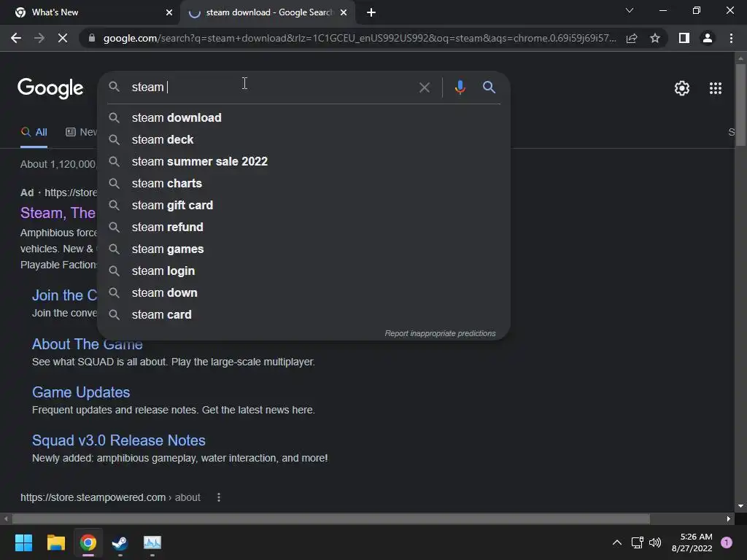The image size is (747, 560).
Task: Stop the page loading with X icon
Action: 63,38
